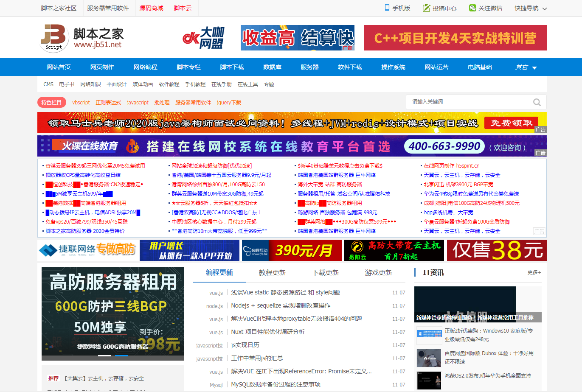Click the 正则表达式 featured link

(108, 103)
